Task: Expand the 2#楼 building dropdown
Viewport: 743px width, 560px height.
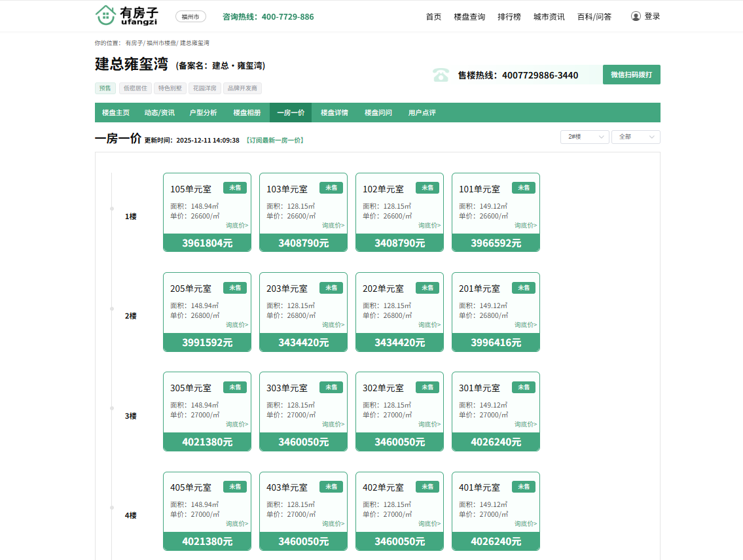Action: click(x=585, y=137)
